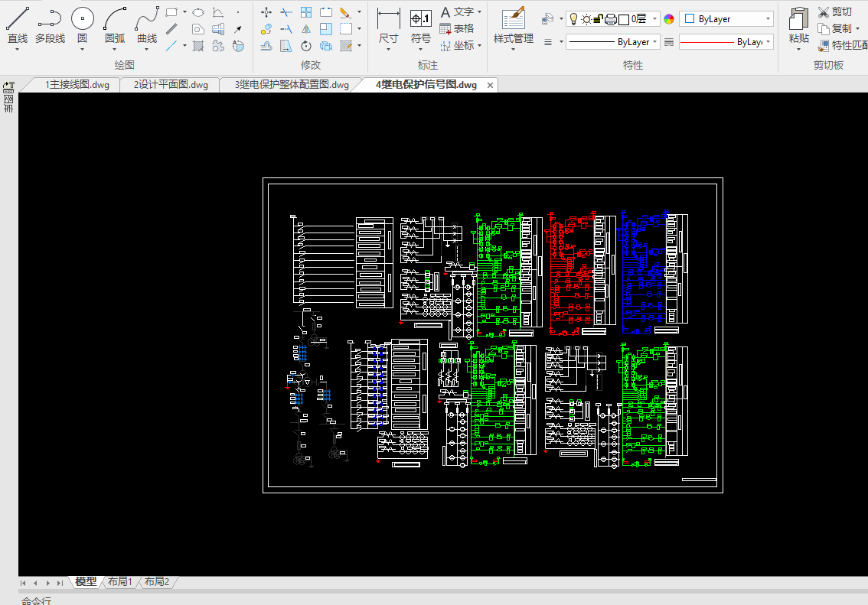Click the Mirror tool icon
Viewport: 868px width, 605px height.
click(306, 29)
